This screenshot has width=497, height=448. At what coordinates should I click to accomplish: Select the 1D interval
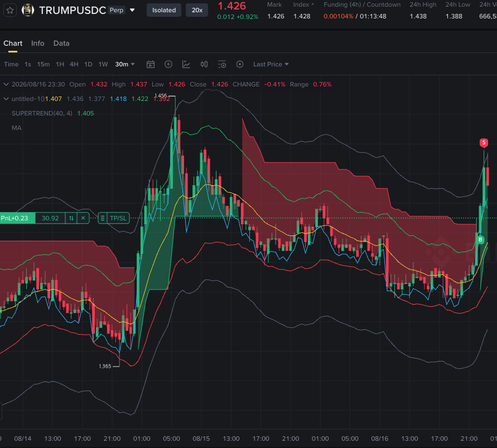click(88, 64)
